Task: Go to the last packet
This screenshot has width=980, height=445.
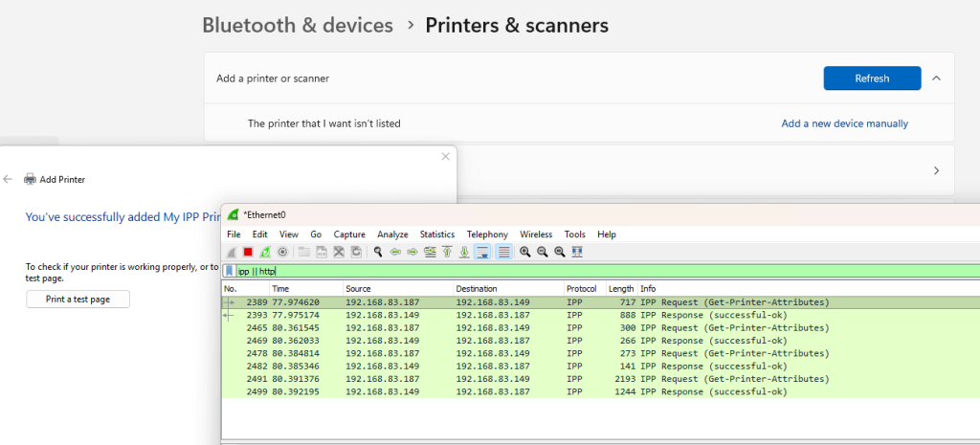Action: pos(464,252)
